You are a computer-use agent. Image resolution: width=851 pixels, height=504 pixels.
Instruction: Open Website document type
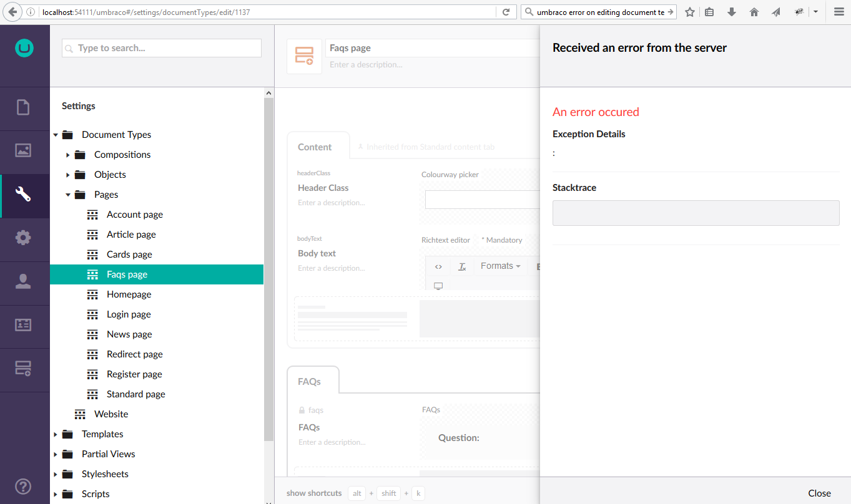pyautogui.click(x=111, y=414)
